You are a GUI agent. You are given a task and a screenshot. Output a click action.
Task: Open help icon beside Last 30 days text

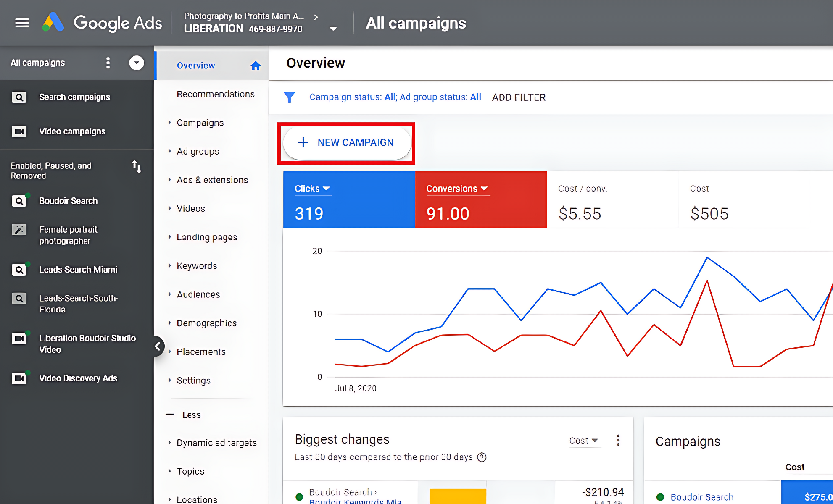point(482,457)
